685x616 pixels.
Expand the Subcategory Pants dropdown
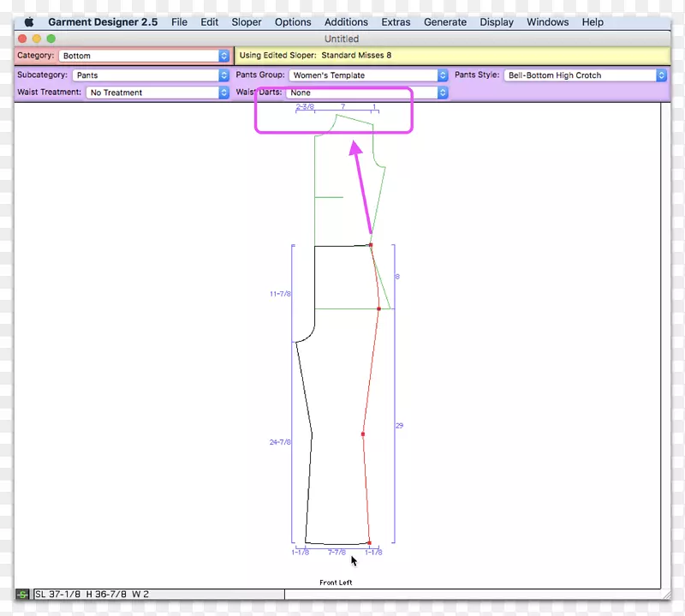coord(151,75)
